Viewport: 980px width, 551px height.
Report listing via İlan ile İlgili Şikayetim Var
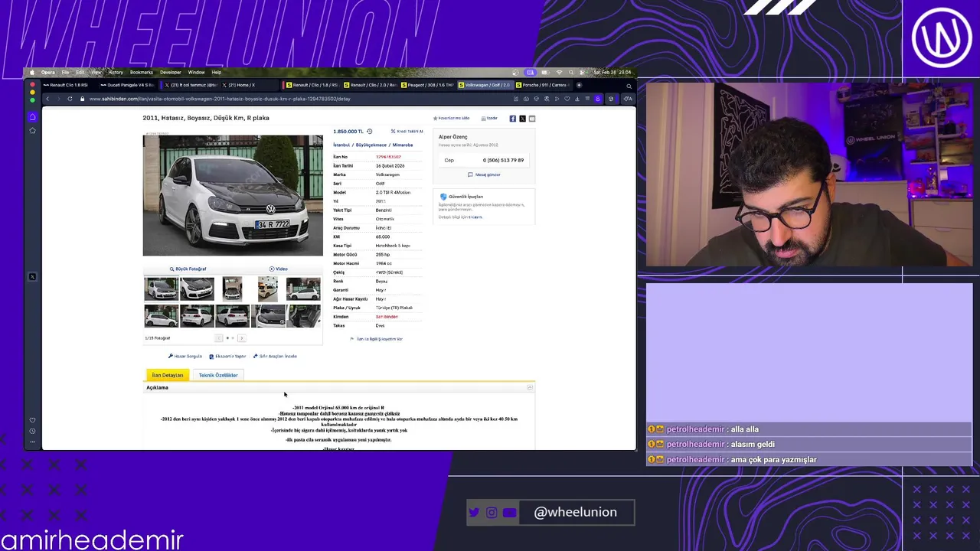coord(377,338)
